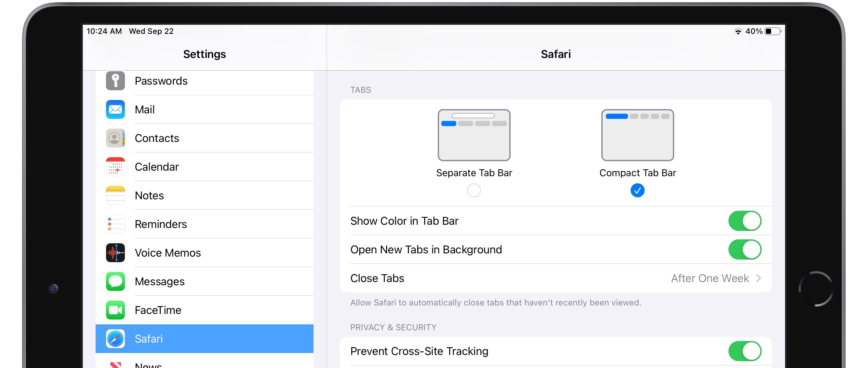Open the Passwords settings icon
The height and width of the screenshot is (368, 868).
click(x=115, y=81)
